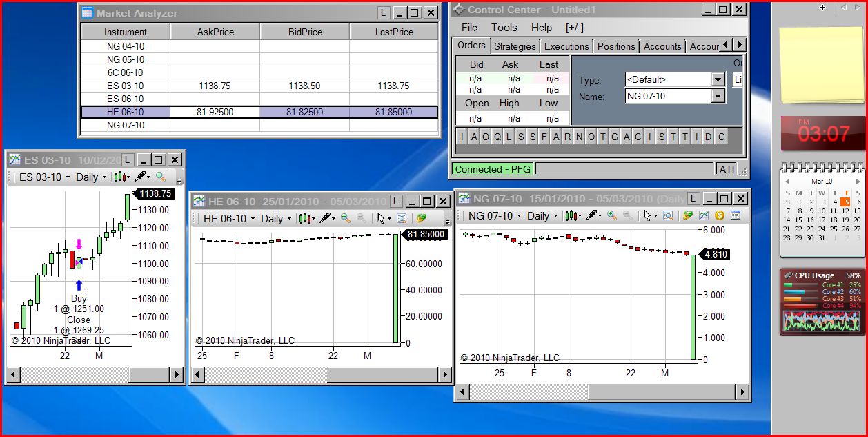Toggle link L button on NG 07-10 chart
This screenshot has width=868, height=437.
694,198
